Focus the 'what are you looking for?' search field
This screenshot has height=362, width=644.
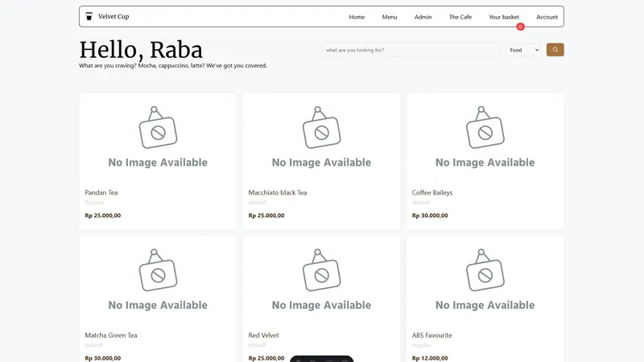411,50
